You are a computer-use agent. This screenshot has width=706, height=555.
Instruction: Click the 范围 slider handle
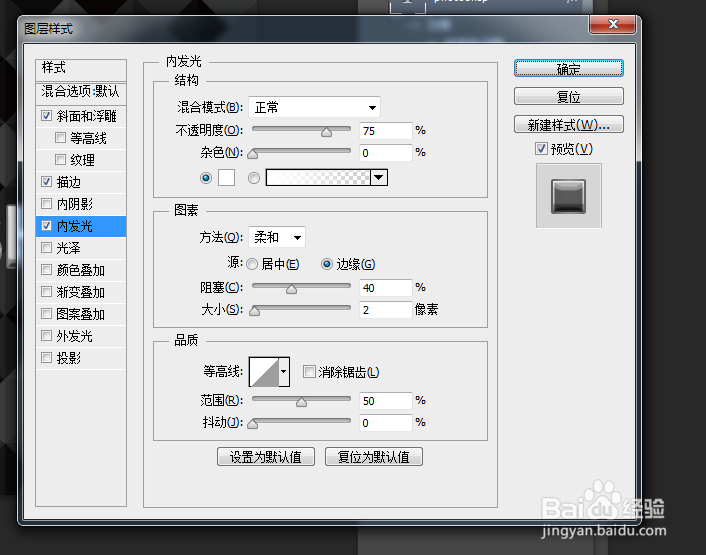point(301,402)
